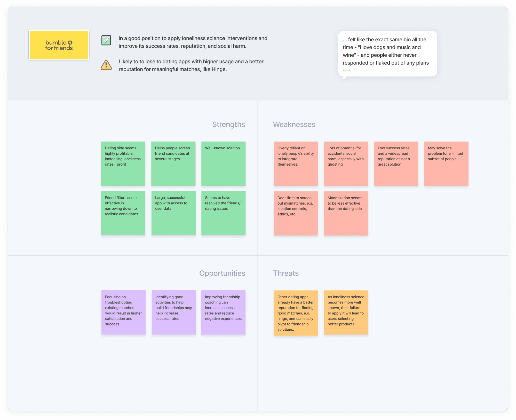The width and height of the screenshot is (516, 420).
Task: Click the Bumble for Friends logo
Action: point(59,45)
